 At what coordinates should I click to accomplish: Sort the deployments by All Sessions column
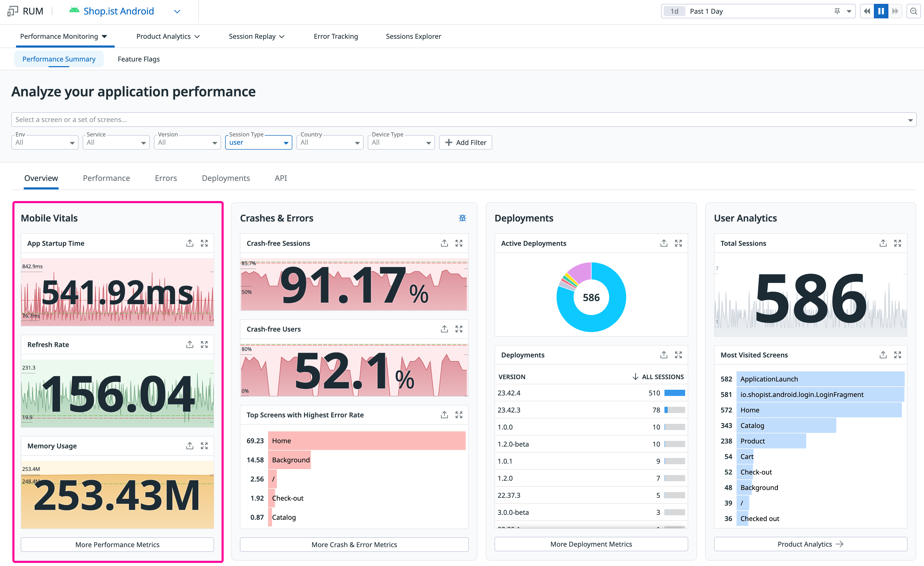pyautogui.click(x=659, y=377)
